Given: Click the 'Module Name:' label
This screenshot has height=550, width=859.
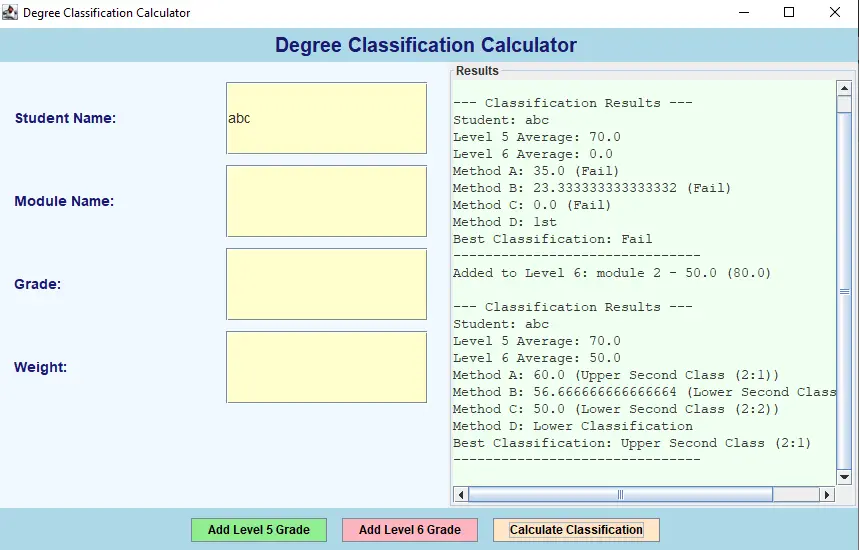Looking at the screenshot, I should click(64, 201).
